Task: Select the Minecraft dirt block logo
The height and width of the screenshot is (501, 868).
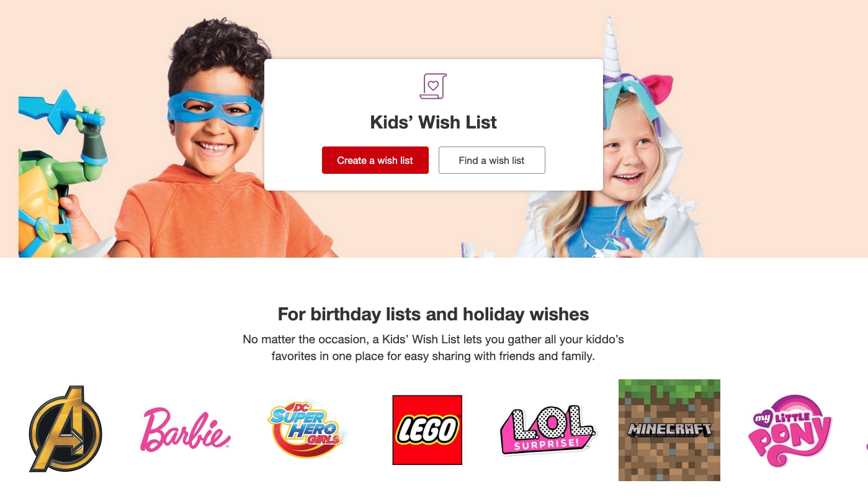Action: (669, 430)
